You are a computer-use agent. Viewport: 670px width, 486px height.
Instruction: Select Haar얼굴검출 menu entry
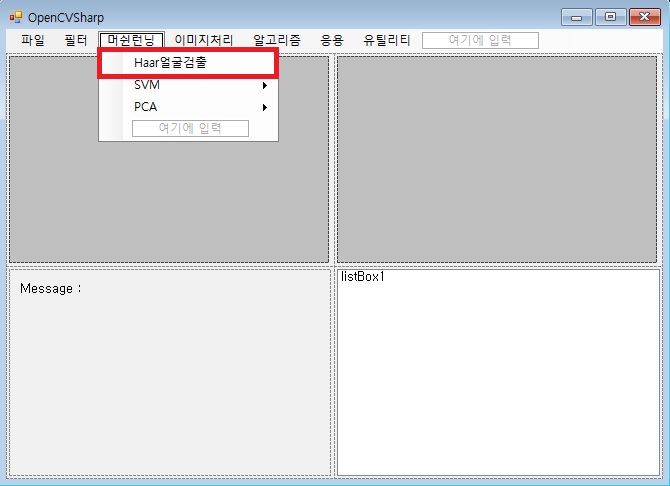[188, 63]
